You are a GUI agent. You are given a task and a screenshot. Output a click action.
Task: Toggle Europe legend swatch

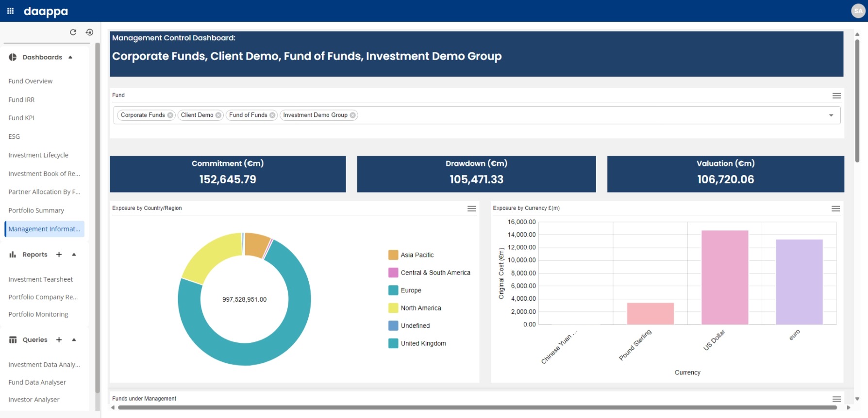point(393,290)
